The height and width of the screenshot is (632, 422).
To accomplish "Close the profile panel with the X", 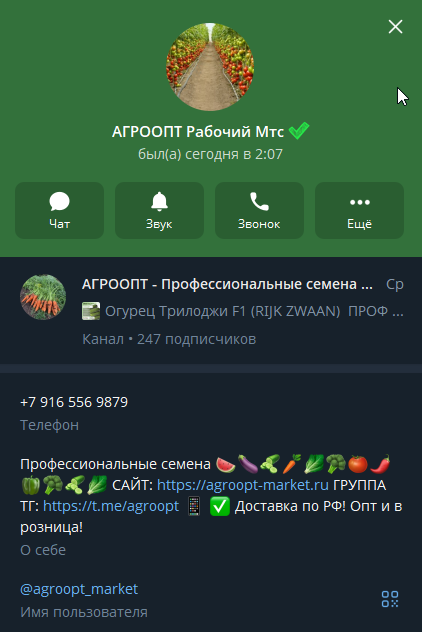I will point(395,27).
